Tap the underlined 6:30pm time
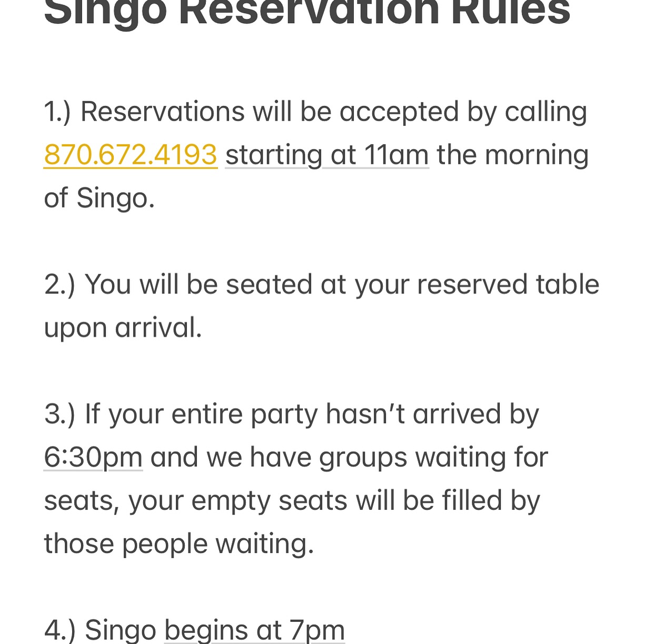654x644 pixels. point(93,457)
